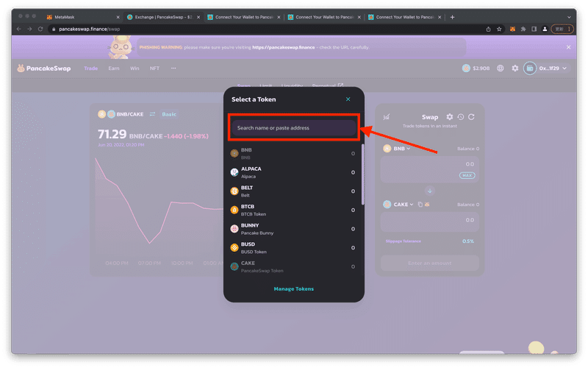Open the Trade menu
588x368 pixels.
coord(90,68)
